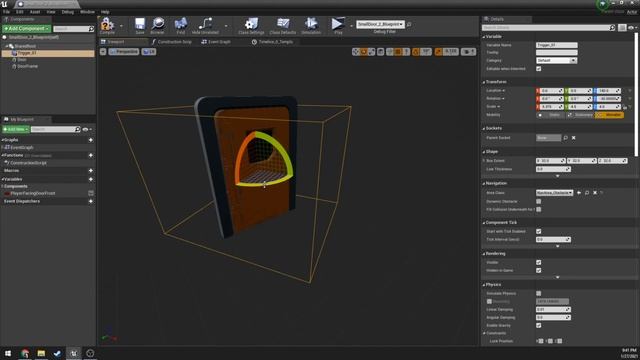Set Mobility to Stationary

point(580,115)
